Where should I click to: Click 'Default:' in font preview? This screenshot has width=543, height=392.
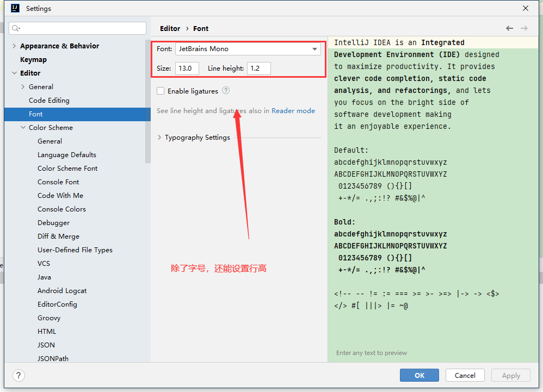[351, 150]
